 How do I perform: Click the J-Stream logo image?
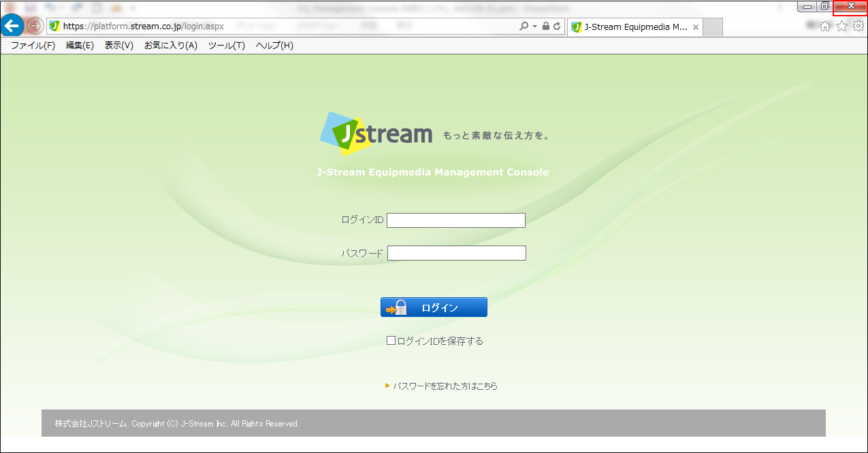[376, 134]
